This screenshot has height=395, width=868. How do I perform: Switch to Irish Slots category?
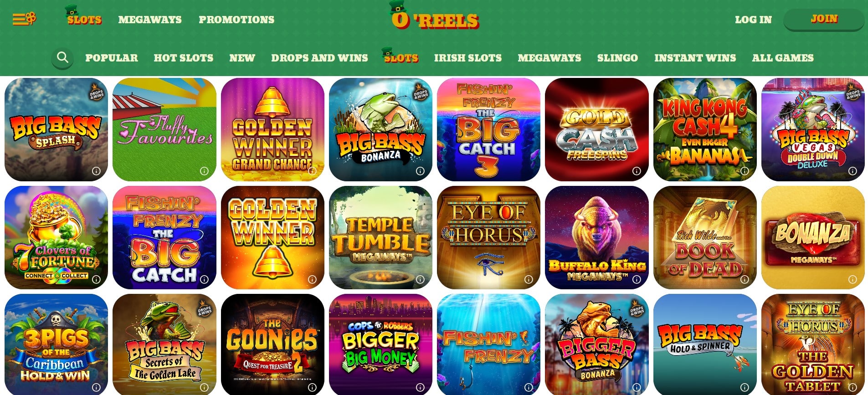tap(467, 58)
